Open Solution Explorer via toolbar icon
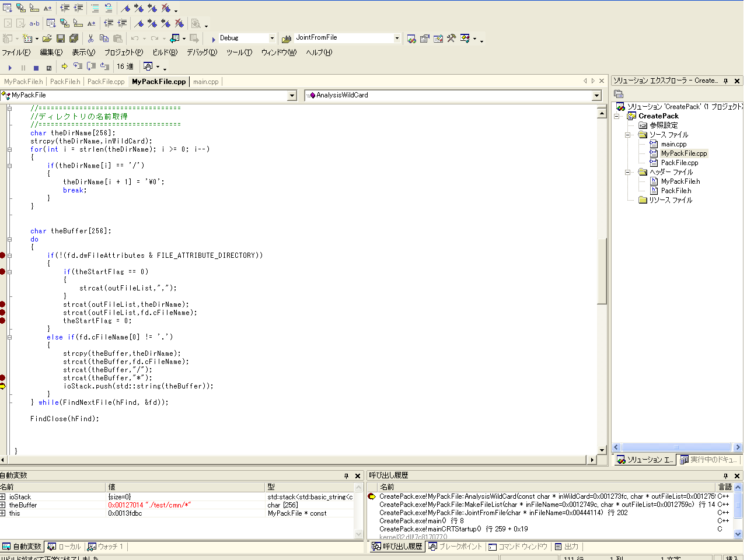This screenshot has width=747, height=560. [411, 38]
